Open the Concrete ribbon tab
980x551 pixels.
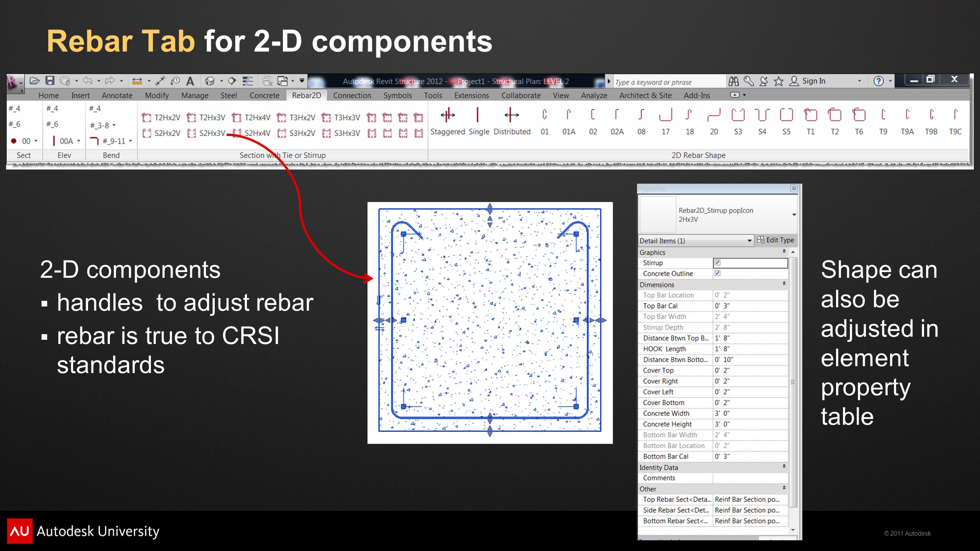click(x=265, y=95)
